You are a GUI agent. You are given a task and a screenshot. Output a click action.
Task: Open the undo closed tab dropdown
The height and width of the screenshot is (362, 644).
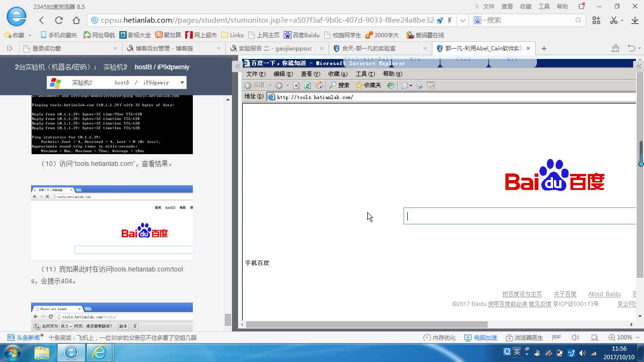click(639, 48)
